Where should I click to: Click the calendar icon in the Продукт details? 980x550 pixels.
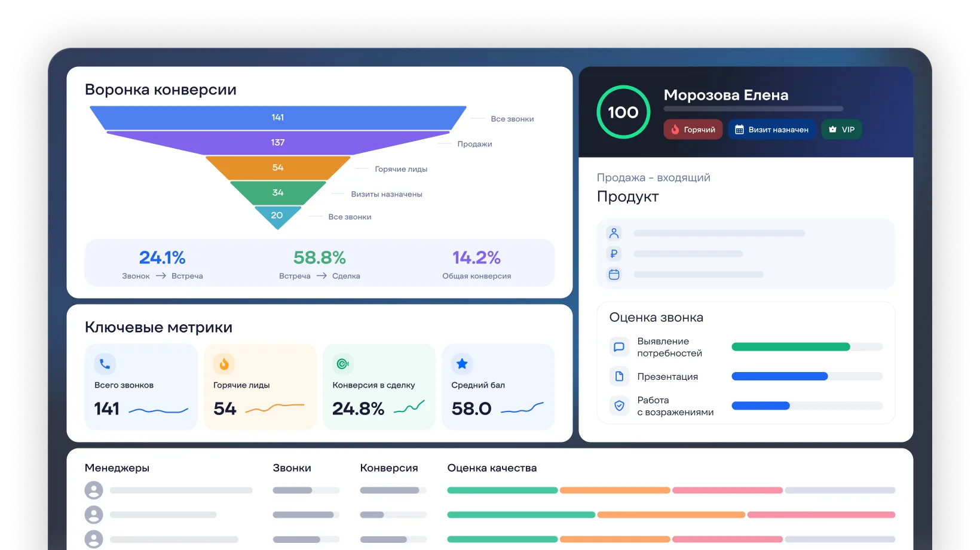[614, 275]
